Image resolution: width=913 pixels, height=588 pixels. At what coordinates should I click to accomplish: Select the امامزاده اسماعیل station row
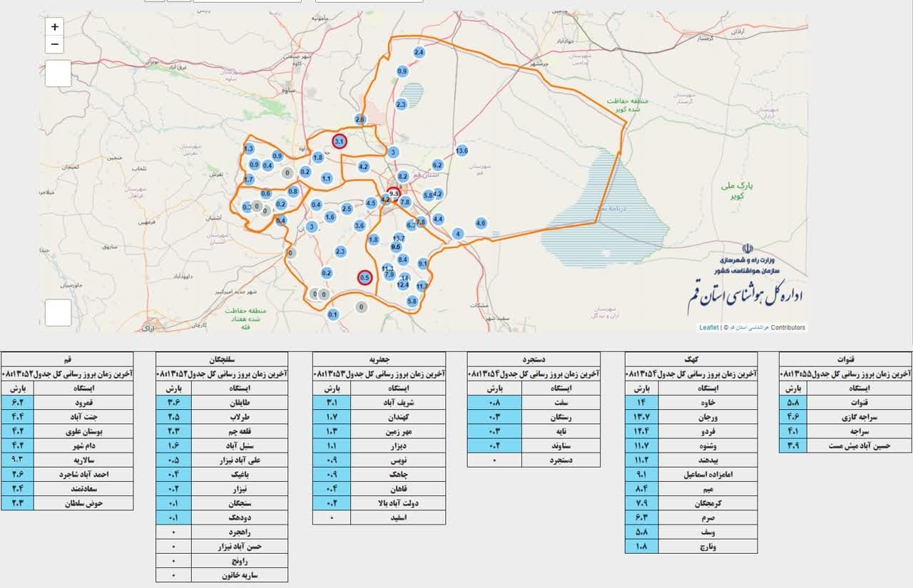[691, 474]
